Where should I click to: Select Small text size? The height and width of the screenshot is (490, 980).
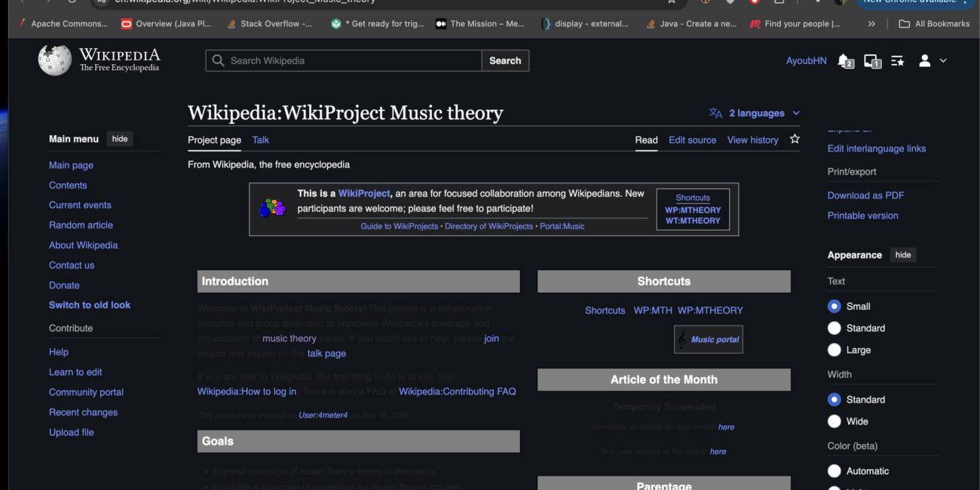pos(834,306)
